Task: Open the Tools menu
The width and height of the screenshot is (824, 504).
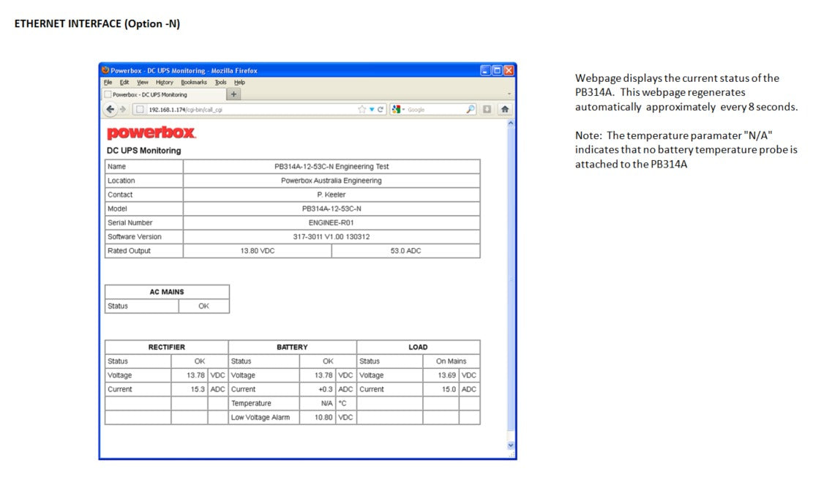Action: pos(220,83)
